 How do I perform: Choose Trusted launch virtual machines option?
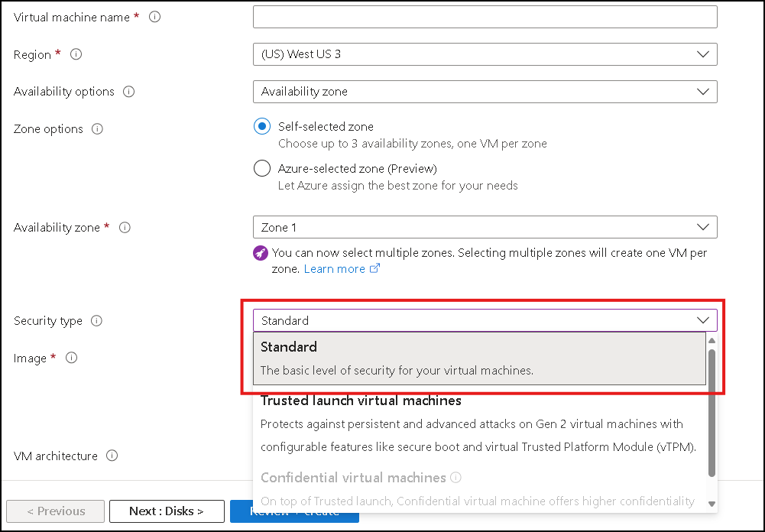coord(480,423)
